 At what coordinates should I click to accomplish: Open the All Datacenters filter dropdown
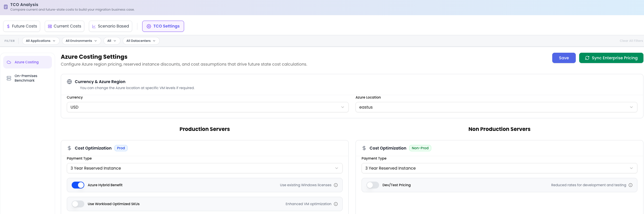(x=141, y=41)
